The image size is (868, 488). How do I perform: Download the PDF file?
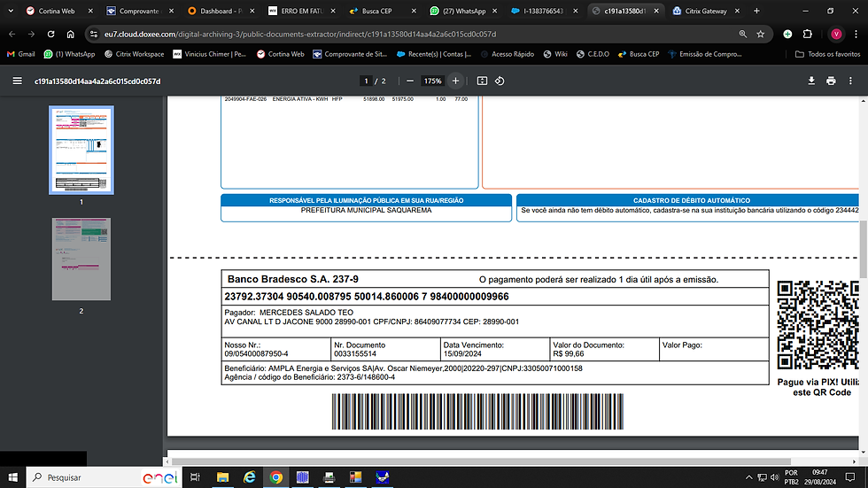811,81
